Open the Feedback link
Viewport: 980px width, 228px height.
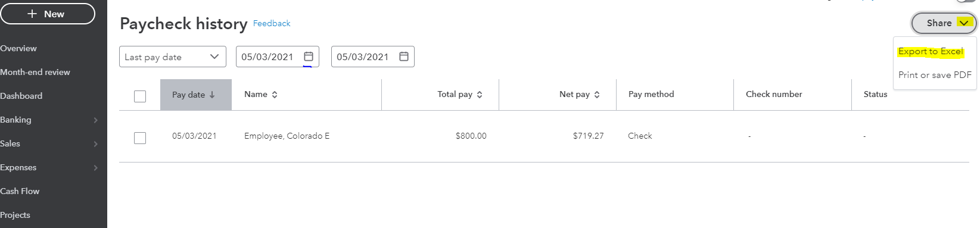tap(272, 23)
